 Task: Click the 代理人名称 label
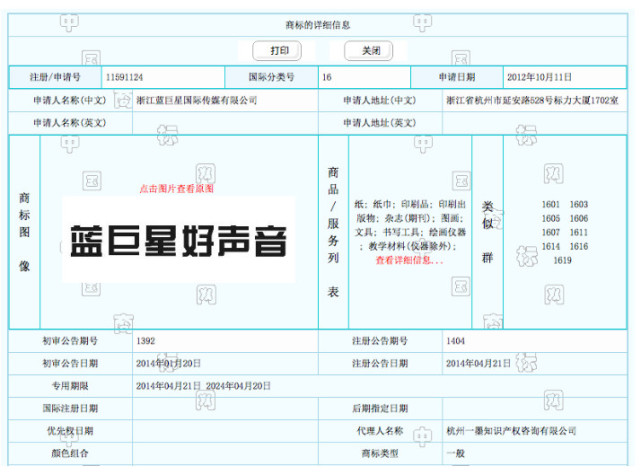380,431
